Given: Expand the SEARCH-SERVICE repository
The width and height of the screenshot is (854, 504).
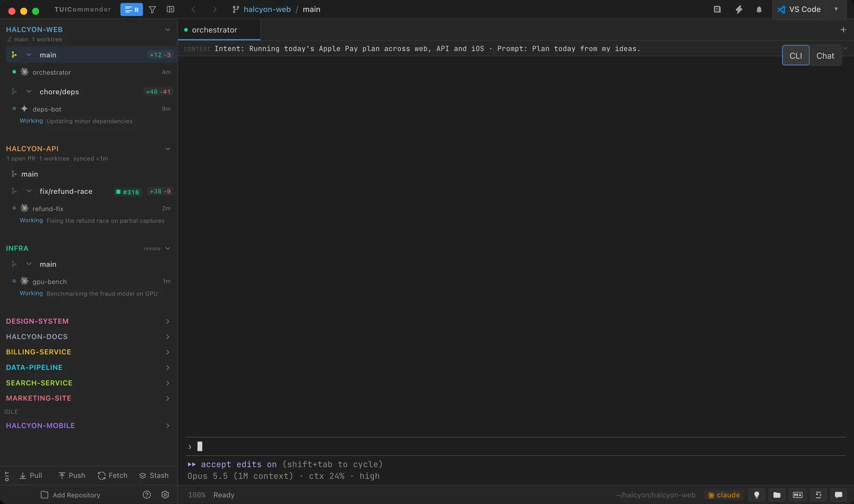Looking at the screenshot, I should pyautogui.click(x=167, y=383).
